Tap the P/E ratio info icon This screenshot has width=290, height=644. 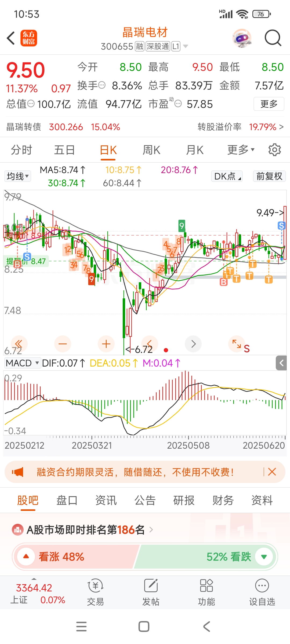click(x=178, y=104)
